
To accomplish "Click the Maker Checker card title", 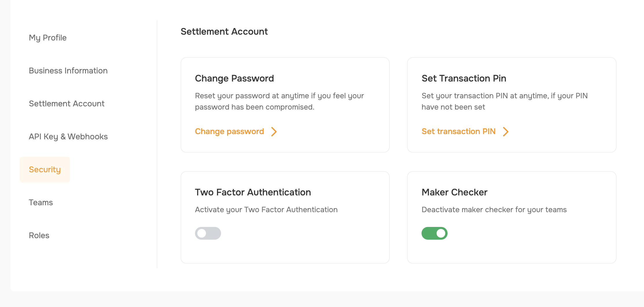I will 455,192.
